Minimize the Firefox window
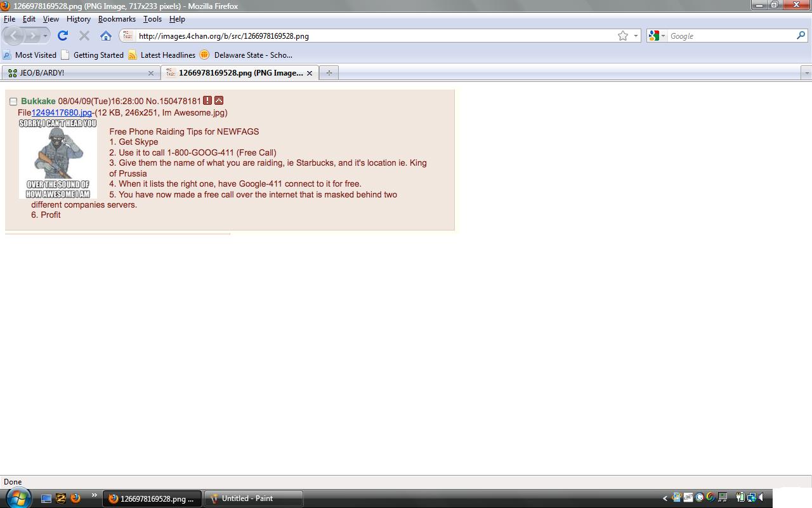The width and height of the screenshot is (812, 508). (760, 5)
